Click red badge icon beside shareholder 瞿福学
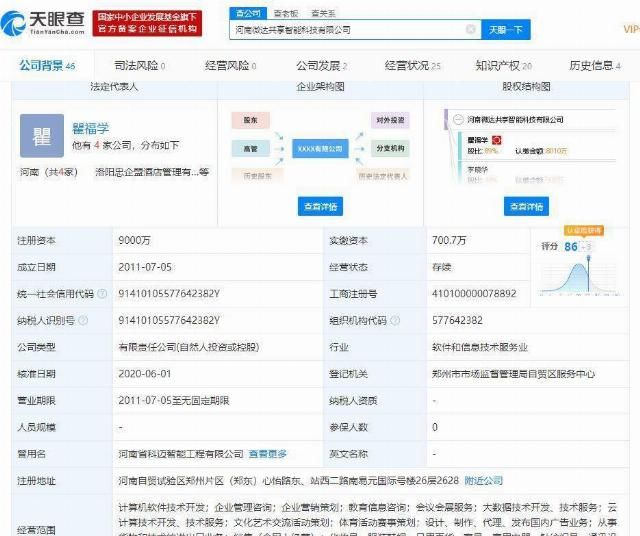The image size is (640, 536). [x=496, y=140]
